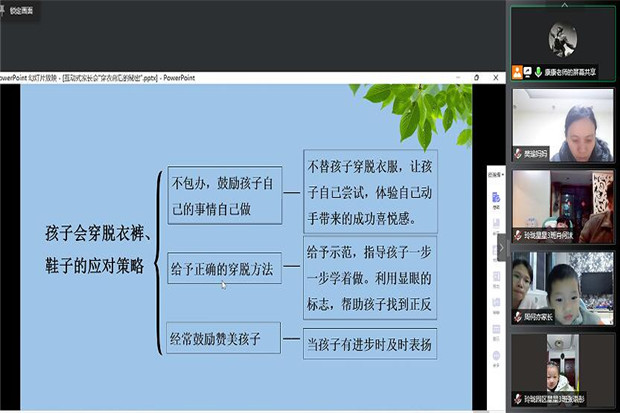Expand the side panel with the arrow handle
The image size is (620, 413).
pos(502,247)
